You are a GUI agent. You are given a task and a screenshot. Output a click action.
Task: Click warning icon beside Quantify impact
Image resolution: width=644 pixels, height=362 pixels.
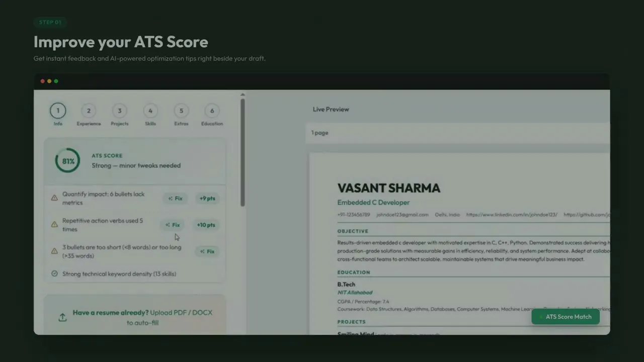pyautogui.click(x=54, y=198)
